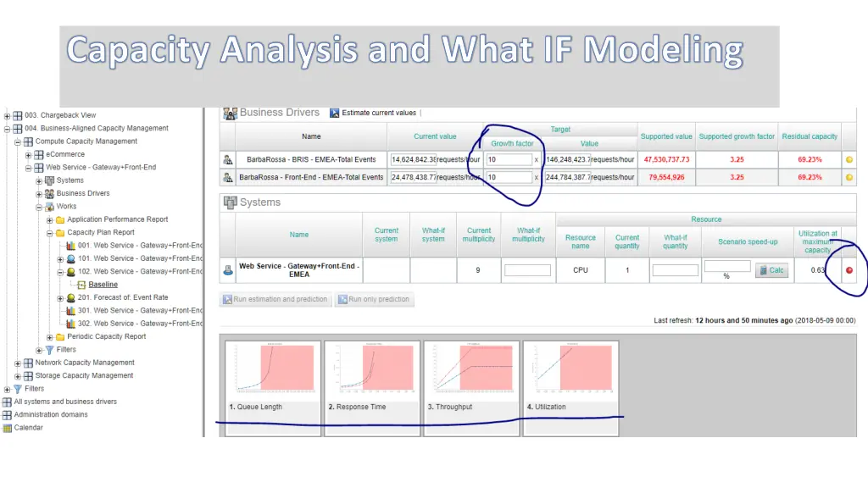Click Estimate current values link
Image resolution: width=868 pixels, height=488 pixels.
[x=373, y=113]
